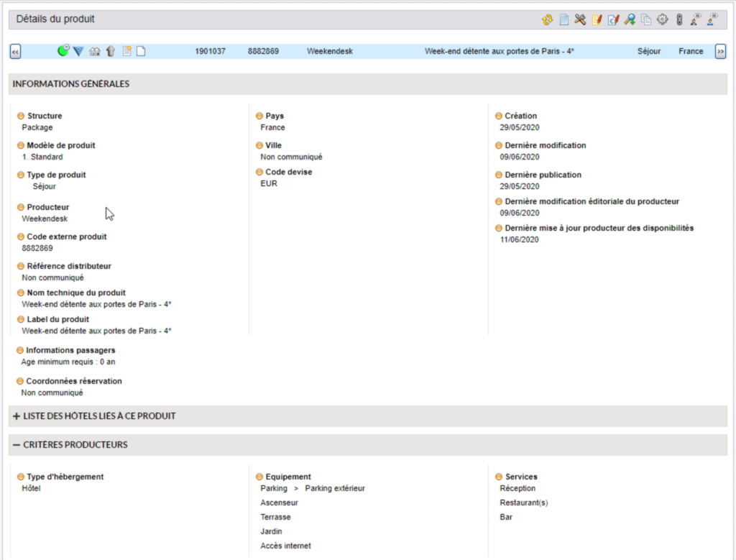Click the blank page icon in product row
Screen dimensions: 736x560
click(141, 52)
